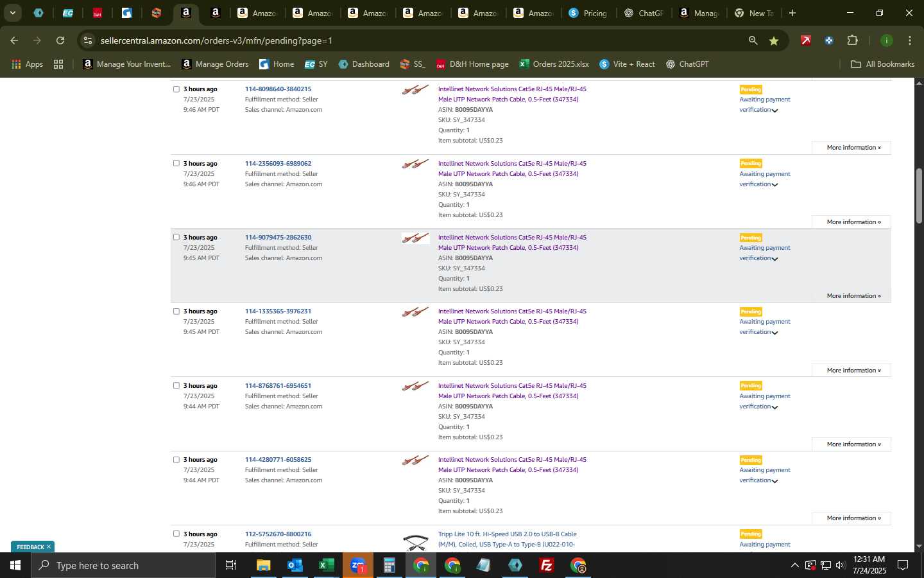Image resolution: width=924 pixels, height=578 pixels.
Task: Open Tripp Lite USB cable product link
Action: pos(507,539)
